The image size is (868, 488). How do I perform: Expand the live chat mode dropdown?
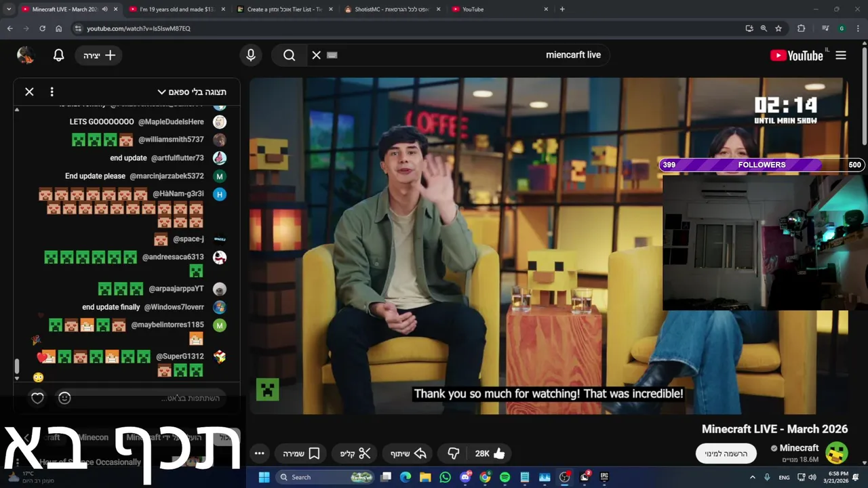click(192, 91)
